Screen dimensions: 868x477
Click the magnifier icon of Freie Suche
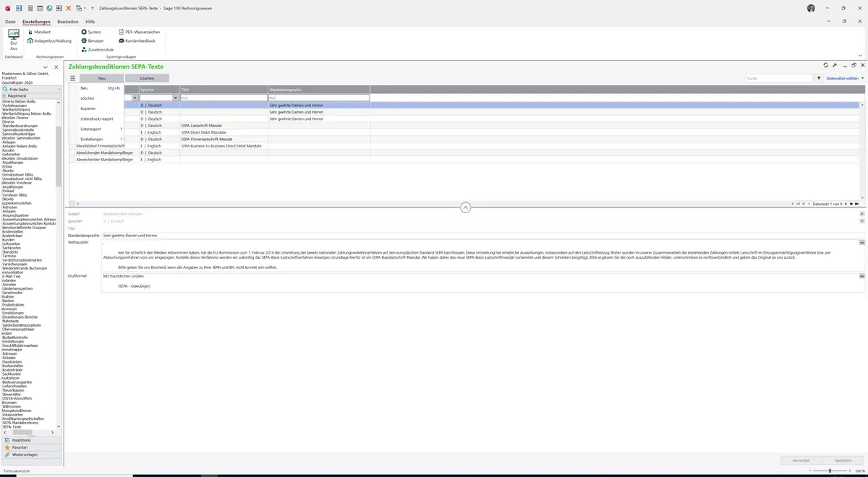point(7,90)
